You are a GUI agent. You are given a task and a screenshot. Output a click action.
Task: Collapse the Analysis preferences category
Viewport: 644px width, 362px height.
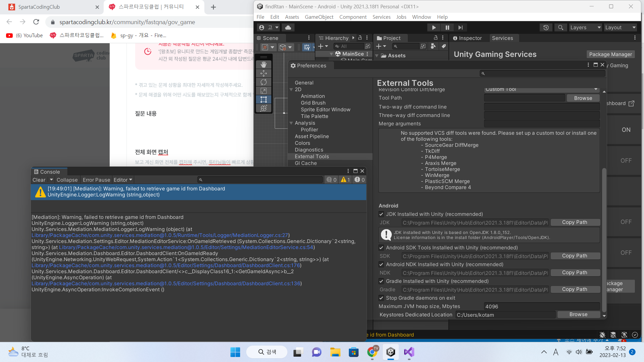pos(291,123)
